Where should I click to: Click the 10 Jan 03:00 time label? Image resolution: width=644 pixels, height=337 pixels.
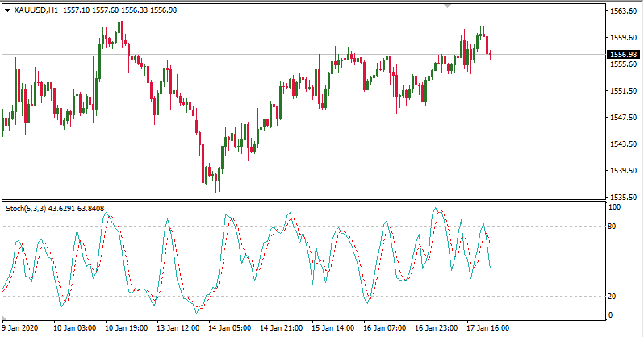coord(75,328)
